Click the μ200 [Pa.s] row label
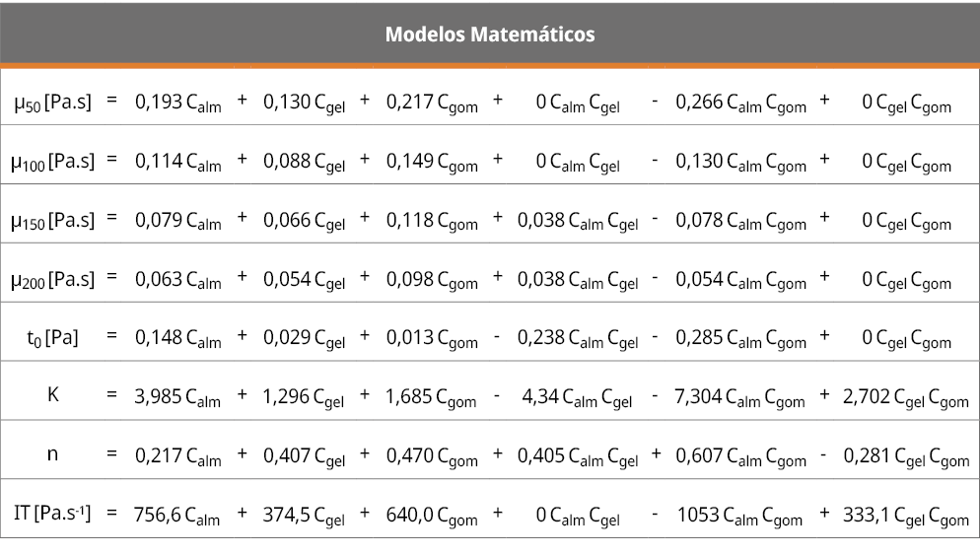 pyautogui.click(x=52, y=279)
